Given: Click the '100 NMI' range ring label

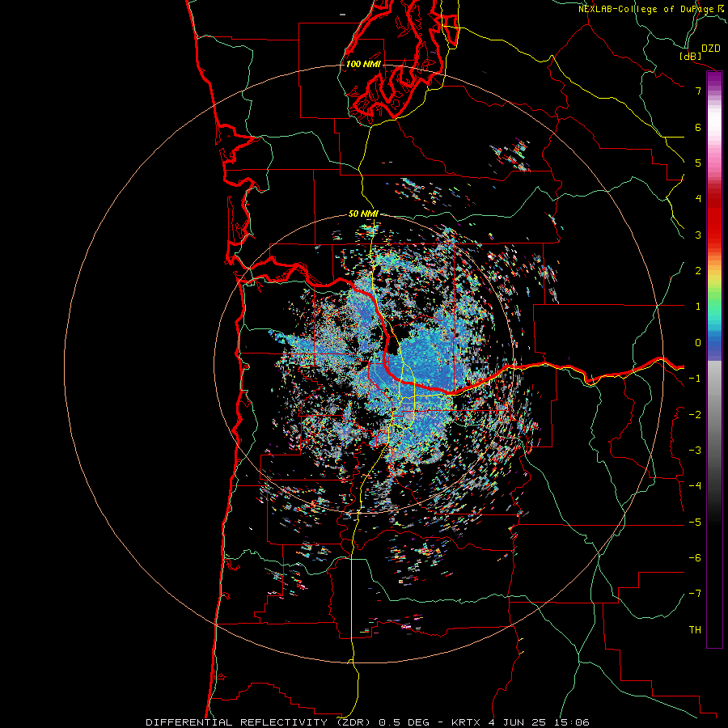Looking at the screenshot, I should [363, 64].
